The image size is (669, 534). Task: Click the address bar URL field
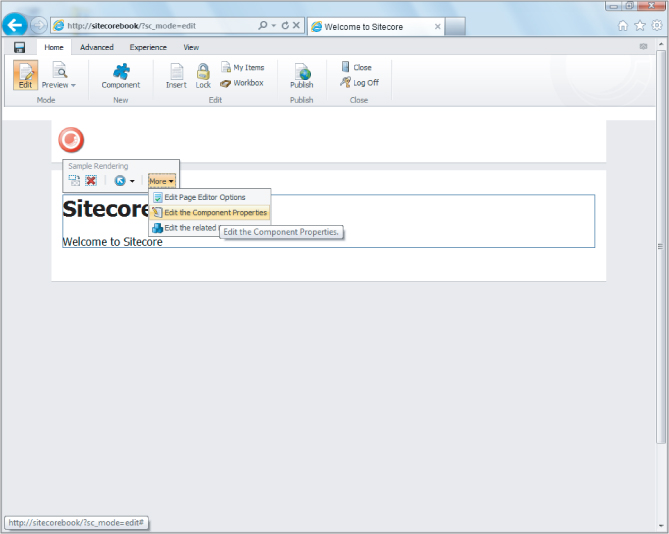(150, 26)
